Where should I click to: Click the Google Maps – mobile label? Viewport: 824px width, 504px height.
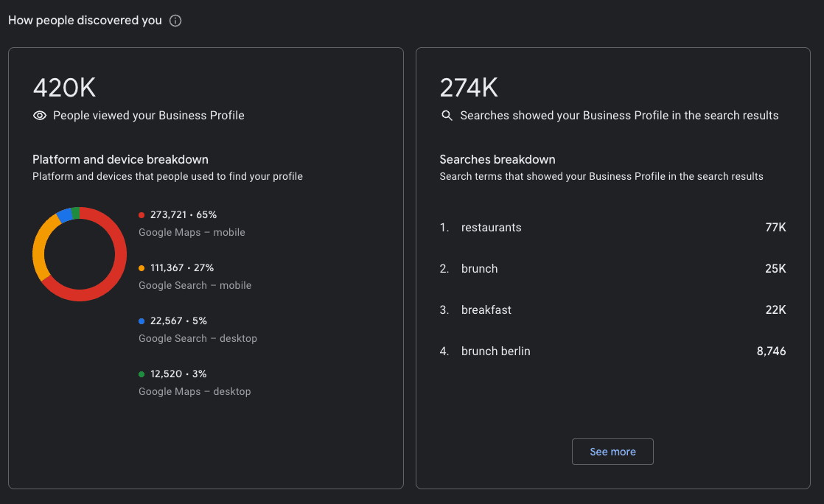(x=192, y=232)
